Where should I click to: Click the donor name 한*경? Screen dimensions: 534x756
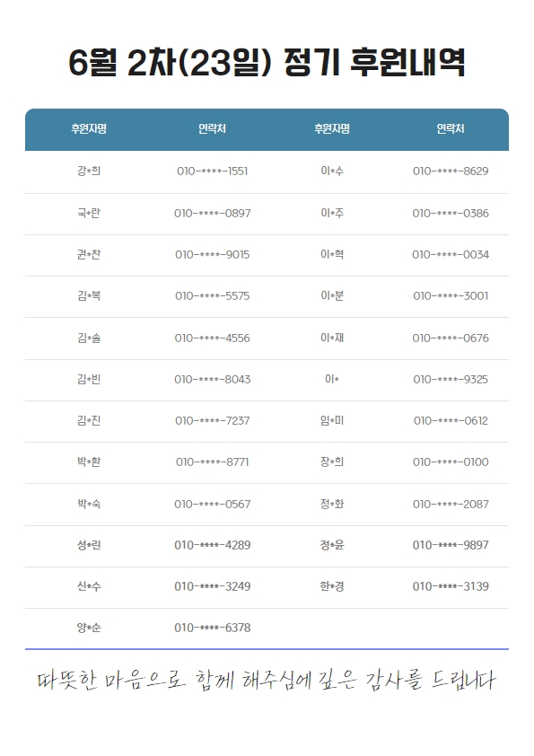coord(332,586)
